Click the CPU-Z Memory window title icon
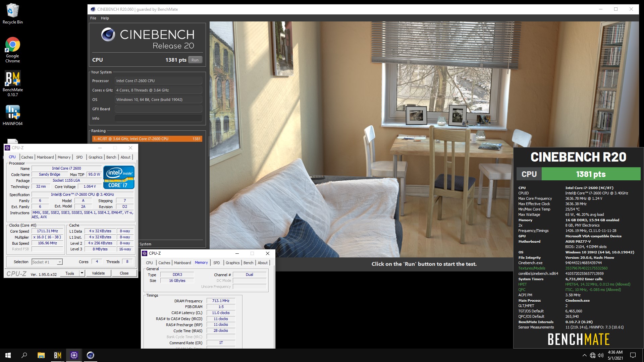The width and height of the screenshot is (644, 362). pyautogui.click(x=145, y=253)
